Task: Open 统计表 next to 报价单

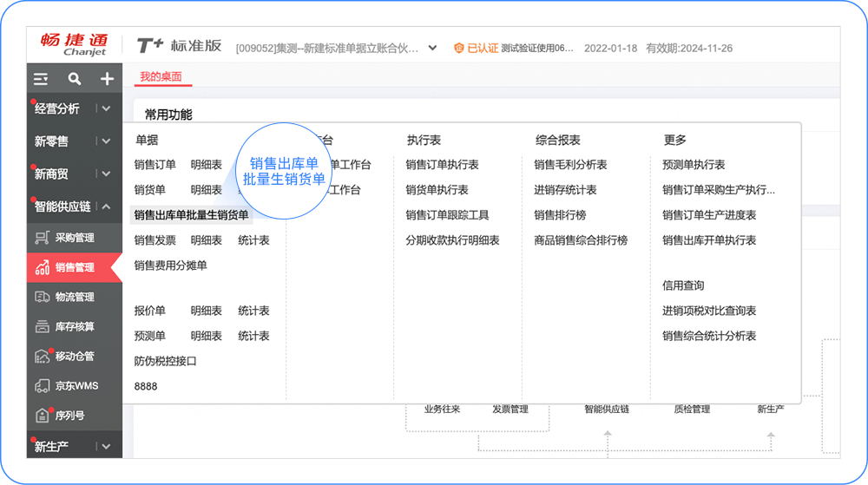Action: pos(254,311)
